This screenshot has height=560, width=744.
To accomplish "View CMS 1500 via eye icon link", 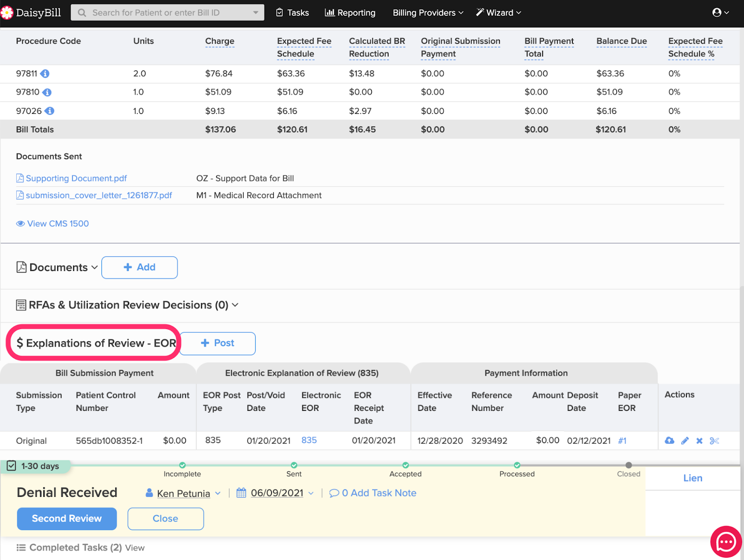I will (53, 224).
